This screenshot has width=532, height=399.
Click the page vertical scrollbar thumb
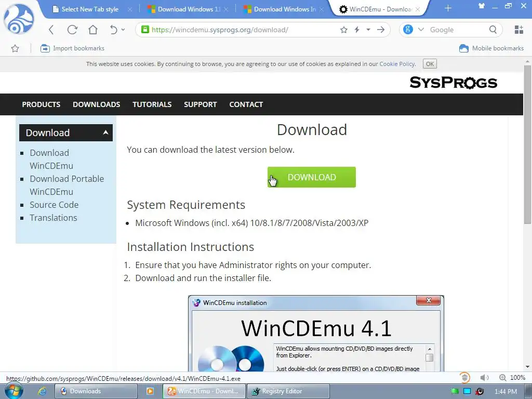(x=527, y=144)
